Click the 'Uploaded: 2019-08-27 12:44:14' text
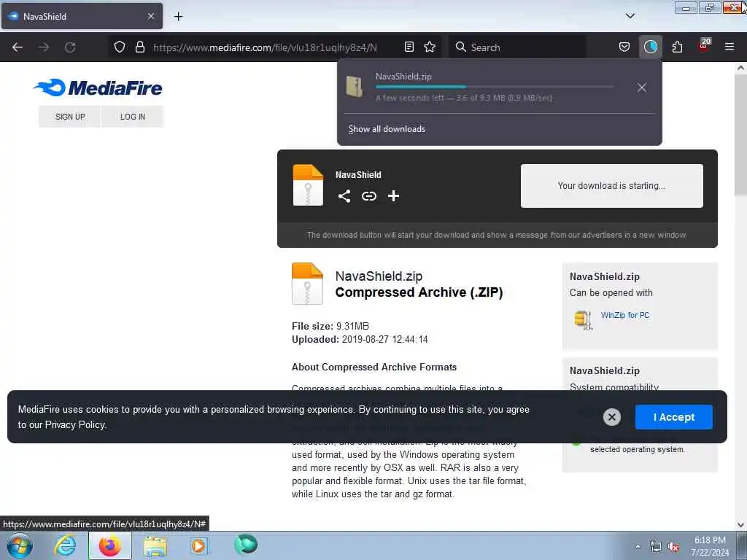This screenshot has height=560, width=747. click(x=360, y=340)
